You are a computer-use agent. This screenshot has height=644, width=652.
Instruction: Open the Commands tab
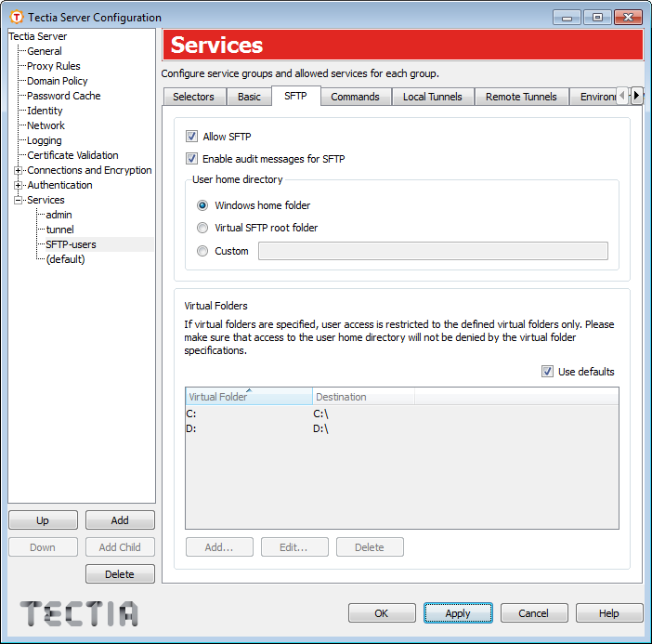(x=355, y=97)
